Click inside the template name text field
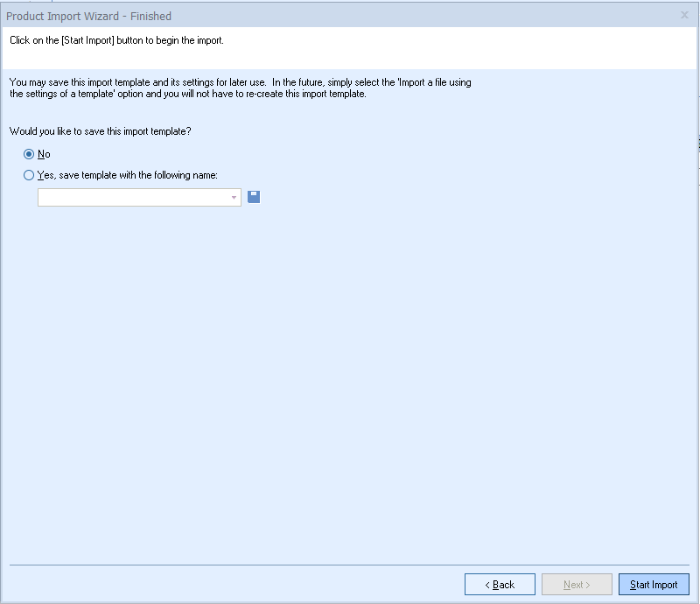Viewport: 700px width, 604px height. point(133,198)
